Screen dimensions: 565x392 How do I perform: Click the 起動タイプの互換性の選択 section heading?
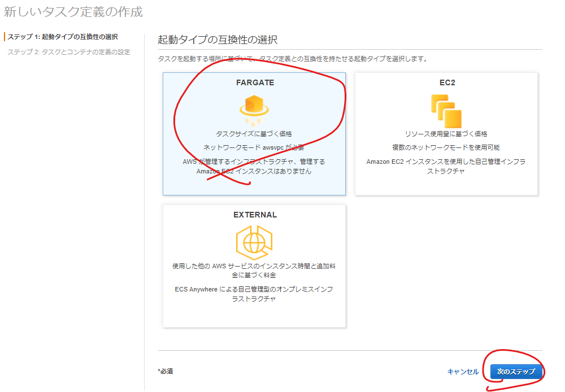pos(218,40)
